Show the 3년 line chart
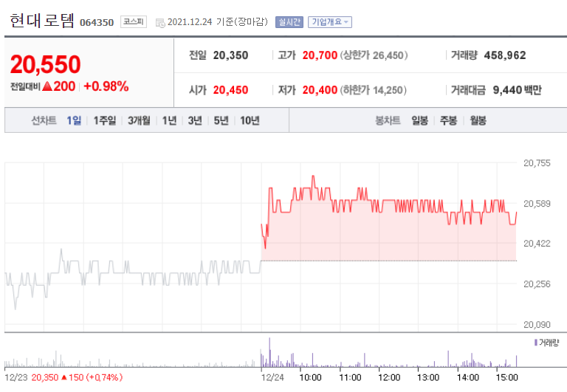Screen dimensions: 567x392 (195, 120)
